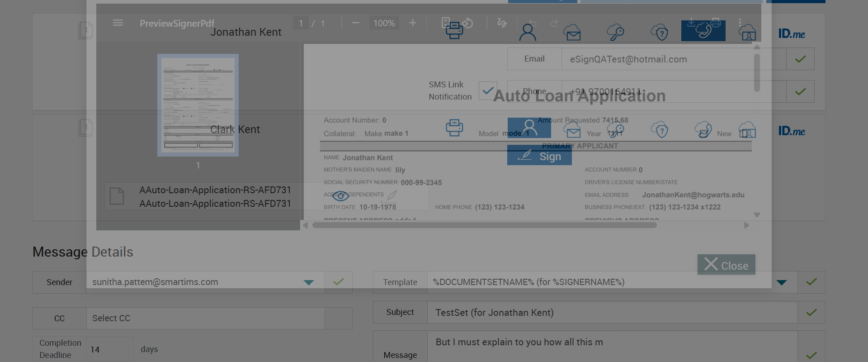Click the PDF horizontal scrollbar
This screenshot has height=362, width=868.
484,225
